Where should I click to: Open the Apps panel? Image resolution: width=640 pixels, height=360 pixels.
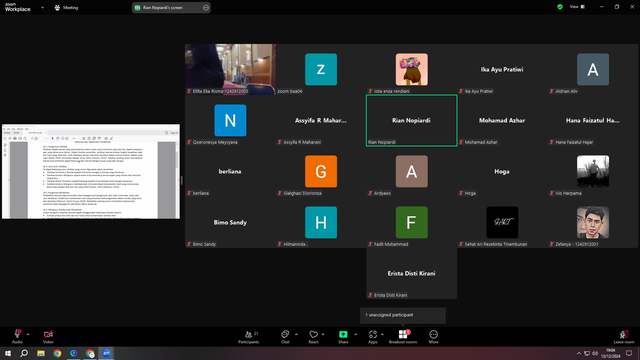pos(373,337)
